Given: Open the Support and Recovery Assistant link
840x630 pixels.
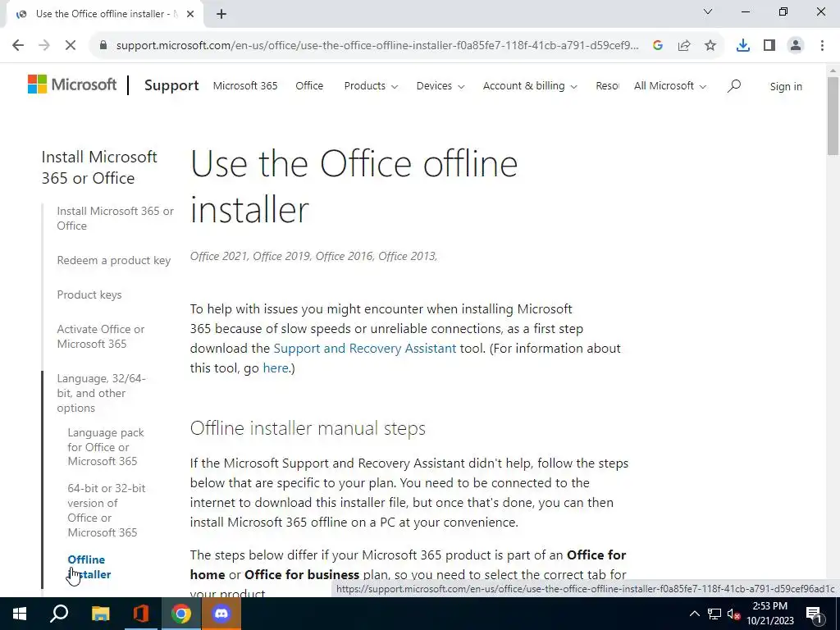Looking at the screenshot, I should click(365, 348).
